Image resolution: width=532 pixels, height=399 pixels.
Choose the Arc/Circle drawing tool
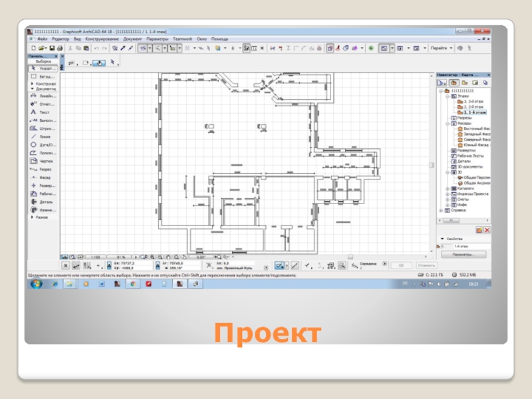coord(44,144)
